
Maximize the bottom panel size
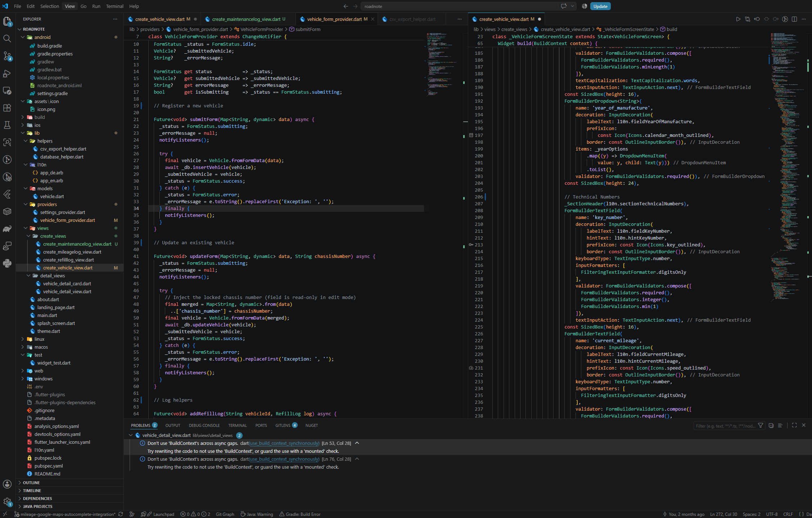point(794,425)
